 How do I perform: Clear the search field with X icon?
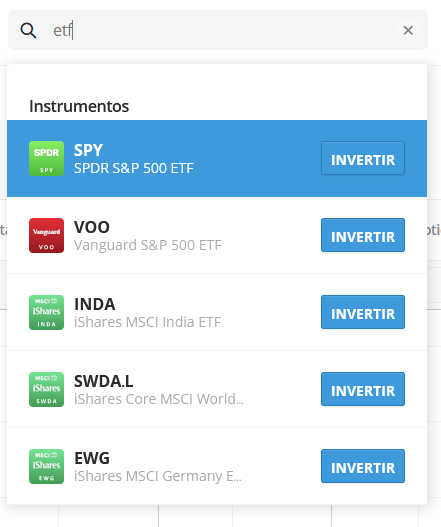[408, 30]
